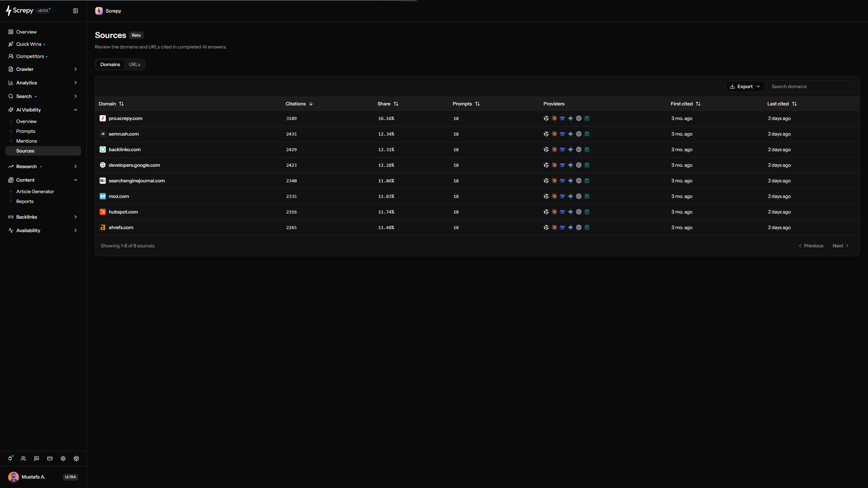Go to the Previous page of sources

pyautogui.click(x=811, y=246)
